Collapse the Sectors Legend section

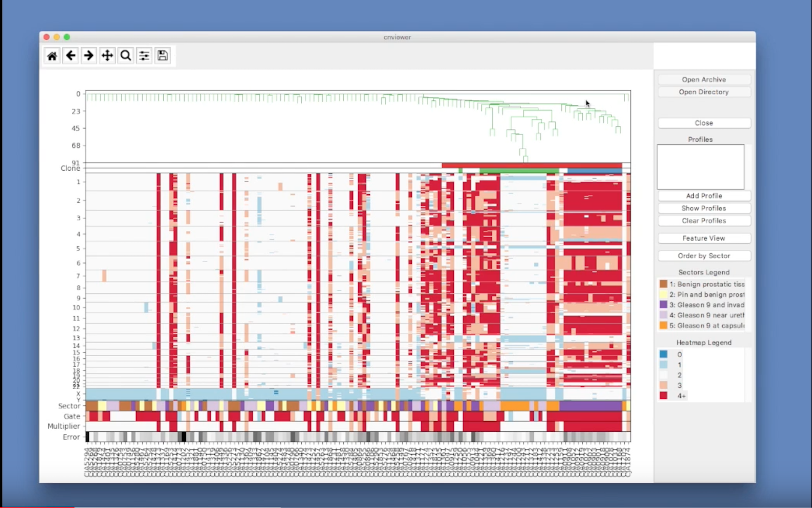click(704, 272)
